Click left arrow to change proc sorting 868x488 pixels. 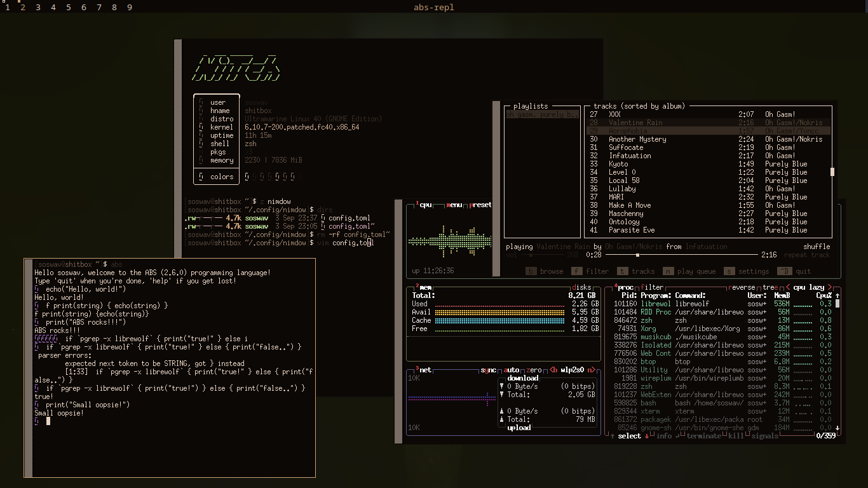pos(788,287)
